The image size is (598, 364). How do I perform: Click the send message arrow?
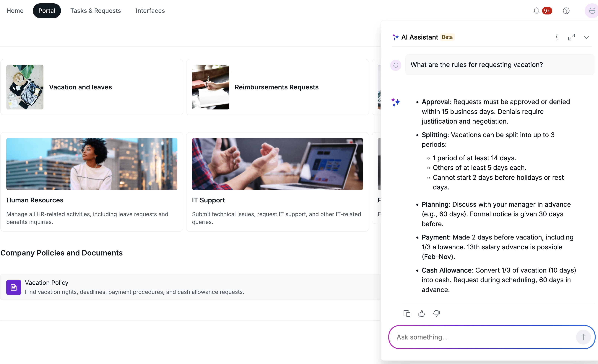(x=584, y=337)
